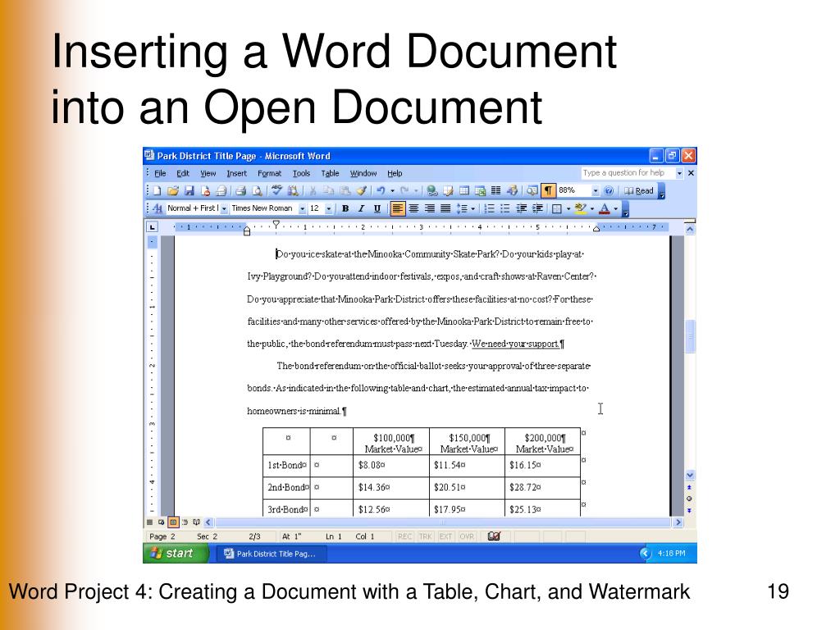The image size is (840, 630).
Task: Click the Select Browse Object circle button
Action: 689,499
